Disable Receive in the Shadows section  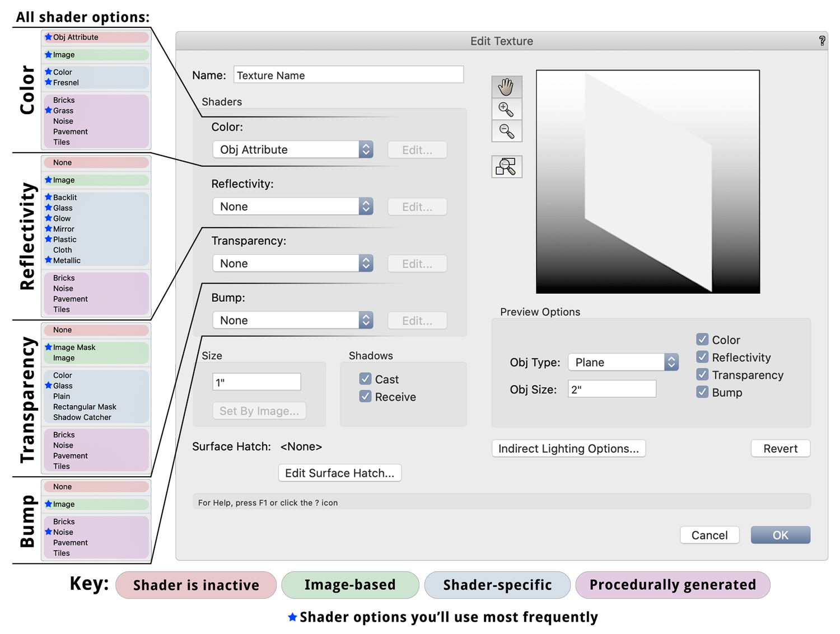tap(366, 396)
